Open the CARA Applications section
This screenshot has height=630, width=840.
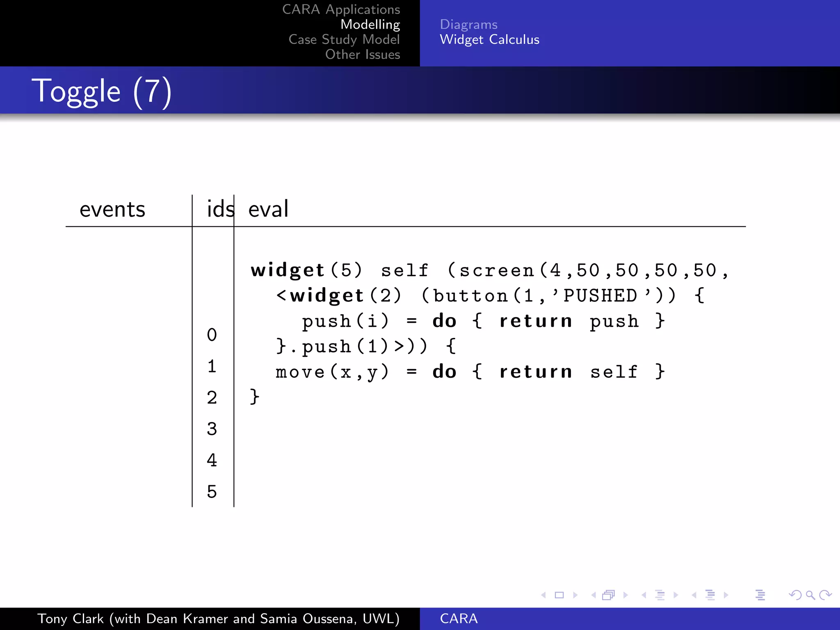(x=341, y=9)
